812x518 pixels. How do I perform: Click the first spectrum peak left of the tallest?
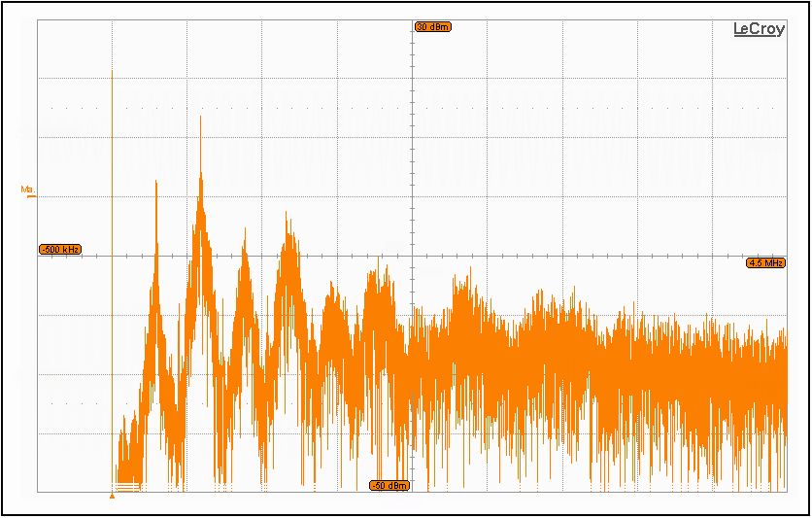(155, 183)
